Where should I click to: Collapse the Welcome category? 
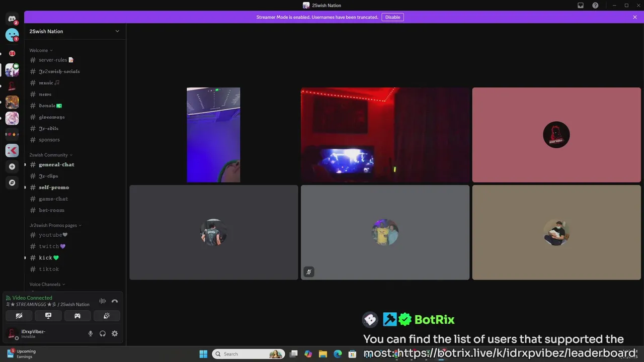(41, 50)
